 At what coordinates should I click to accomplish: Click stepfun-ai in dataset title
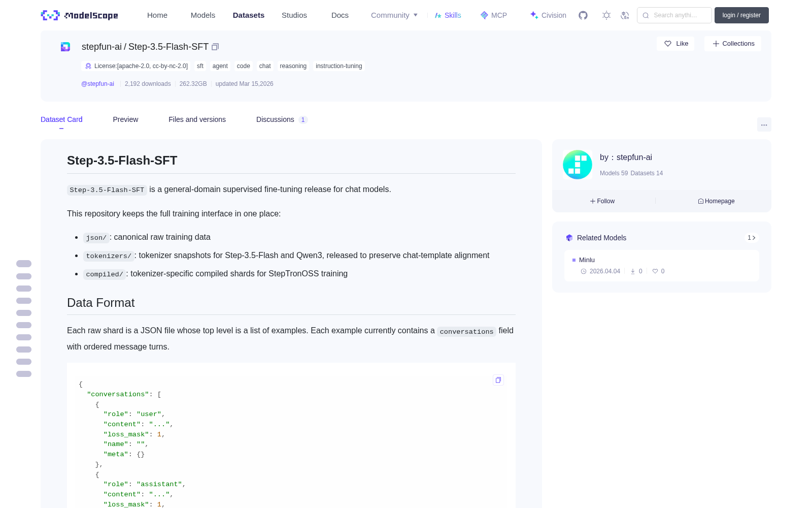[x=101, y=47]
